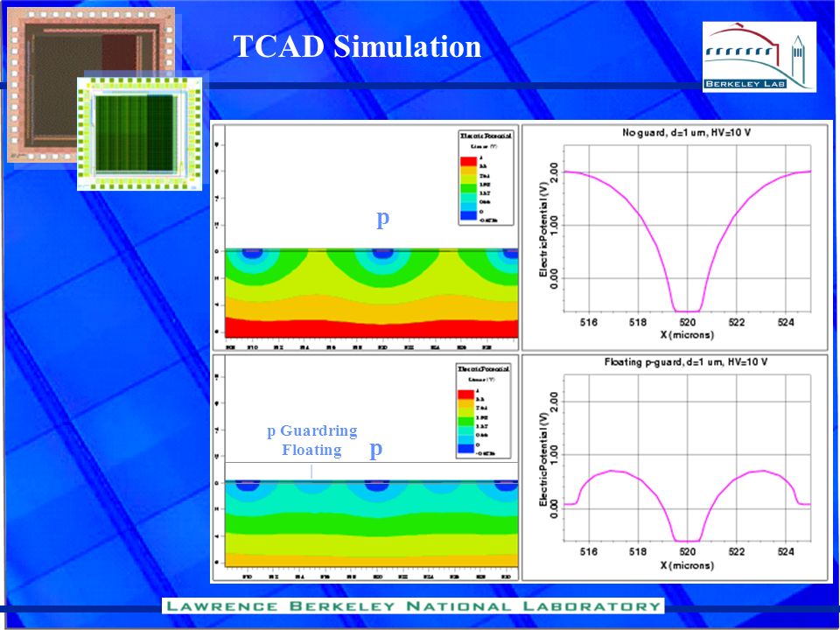Click the "520" tick on the Floating p-guard graph

[688, 551]
